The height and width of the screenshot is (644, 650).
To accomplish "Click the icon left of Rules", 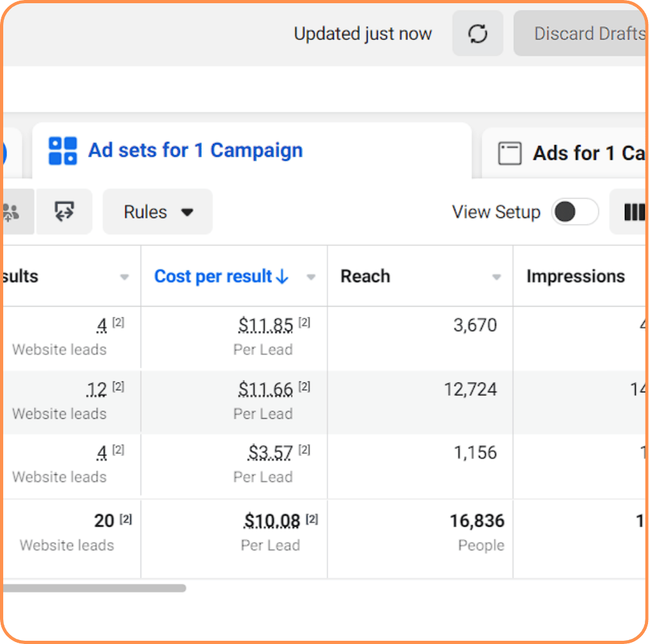I will tap(64, 212).
